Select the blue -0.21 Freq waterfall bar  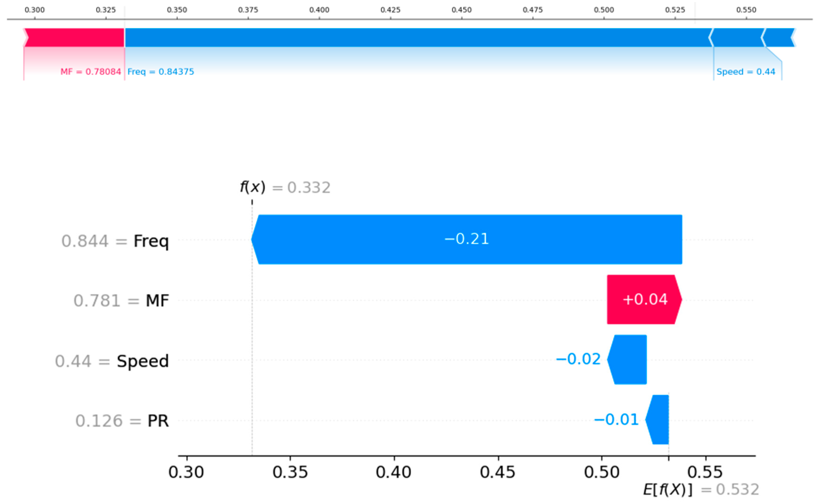(x=467, y=239)
